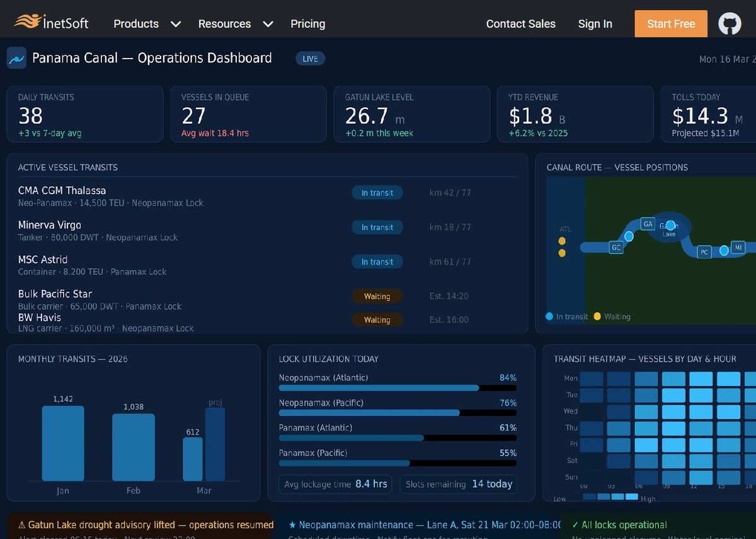Click the Avg lockage time 8.4 hrs box
756x539 pixels.
tap(335, 484)
